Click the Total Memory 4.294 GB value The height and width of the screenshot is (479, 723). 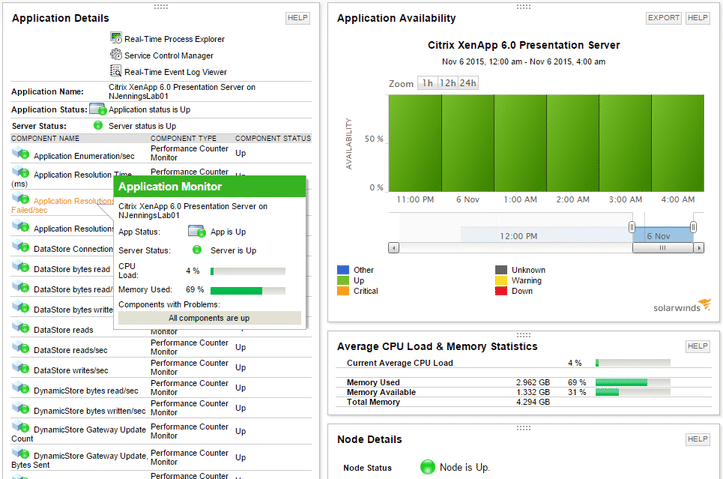tap(533, 402)
